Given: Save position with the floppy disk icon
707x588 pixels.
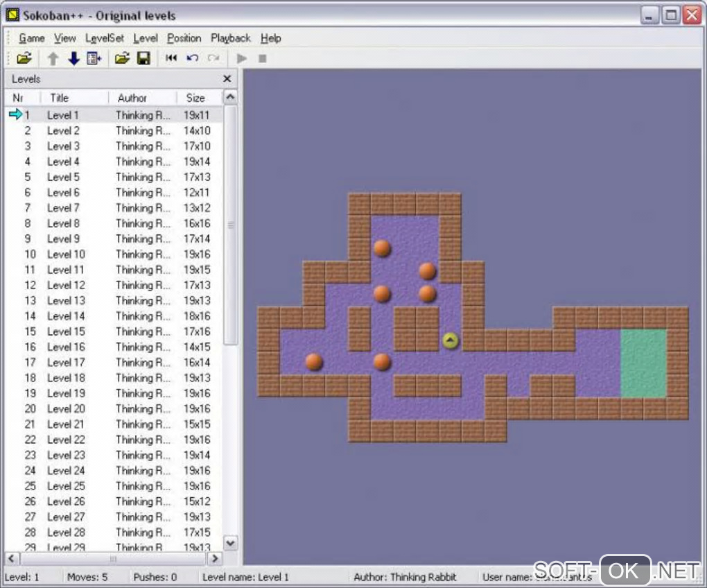Looking at the screenshot, I should pyautogui.click(x=143, y=58).
